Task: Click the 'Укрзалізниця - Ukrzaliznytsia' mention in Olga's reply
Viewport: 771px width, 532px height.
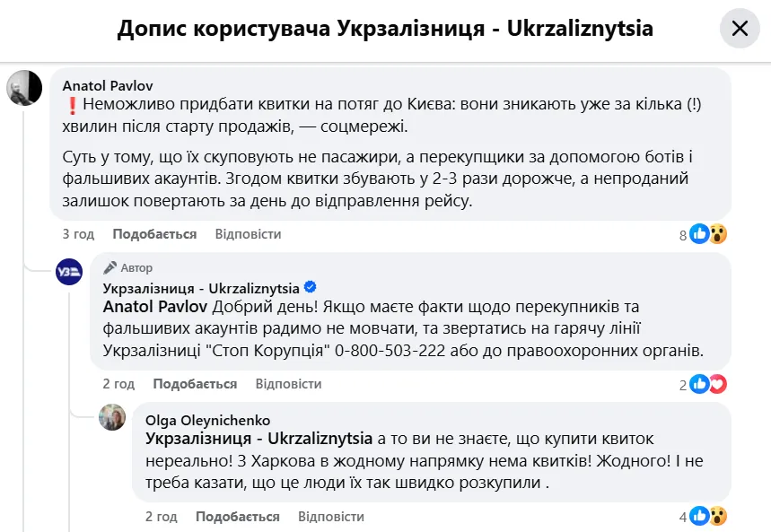Action: (258, 439)
